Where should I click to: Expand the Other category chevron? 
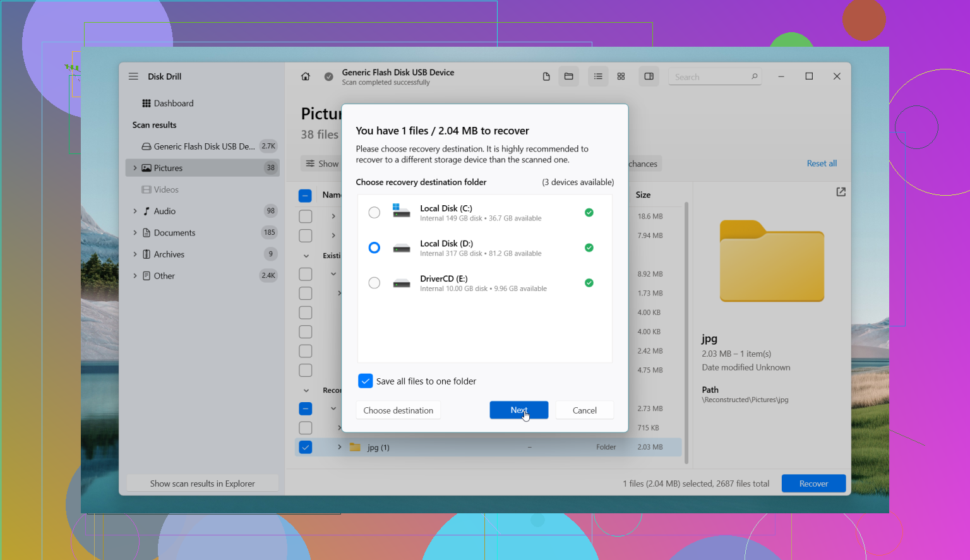[x=135, y=276]
